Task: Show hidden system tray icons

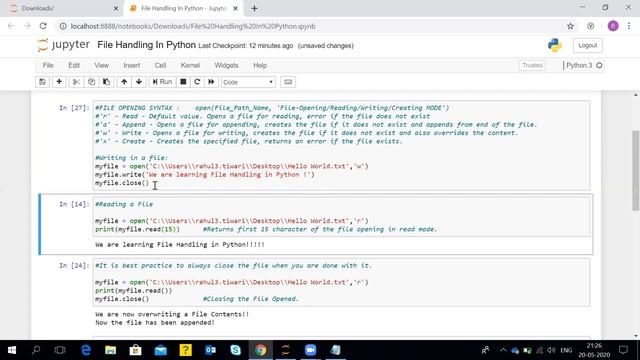Action: tap(503, 350)
